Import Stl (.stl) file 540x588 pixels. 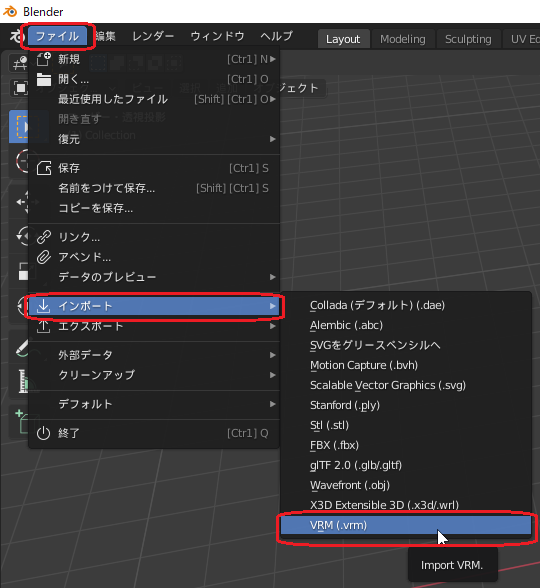click(x=406, y=425)
